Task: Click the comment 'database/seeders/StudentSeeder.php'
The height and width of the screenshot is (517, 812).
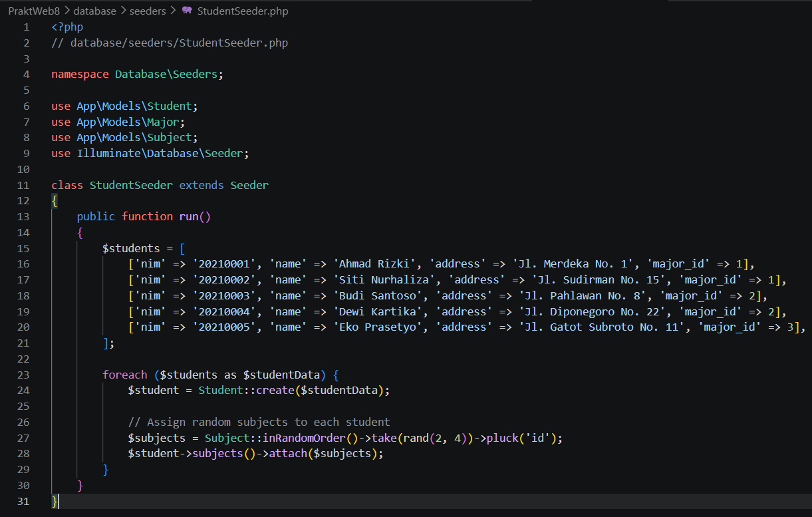Action: click(179, 43)
